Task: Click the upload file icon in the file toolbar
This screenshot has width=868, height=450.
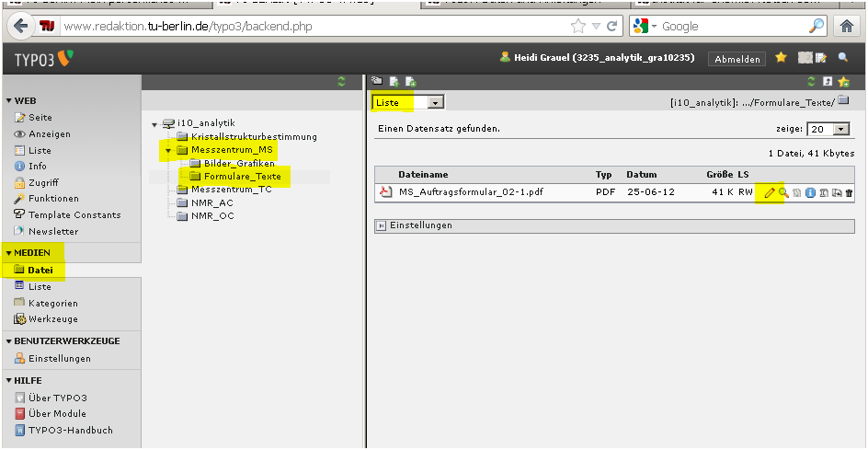Action: [394, 82]
